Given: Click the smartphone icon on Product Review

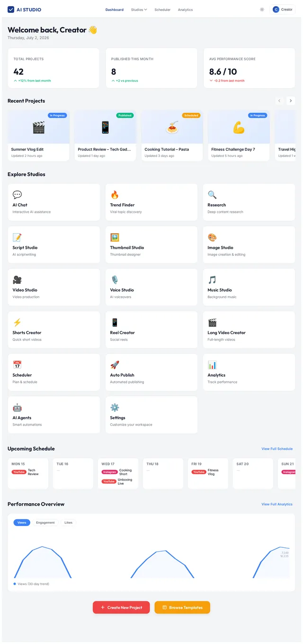Looking at the screenshot, I should point(105,127).
